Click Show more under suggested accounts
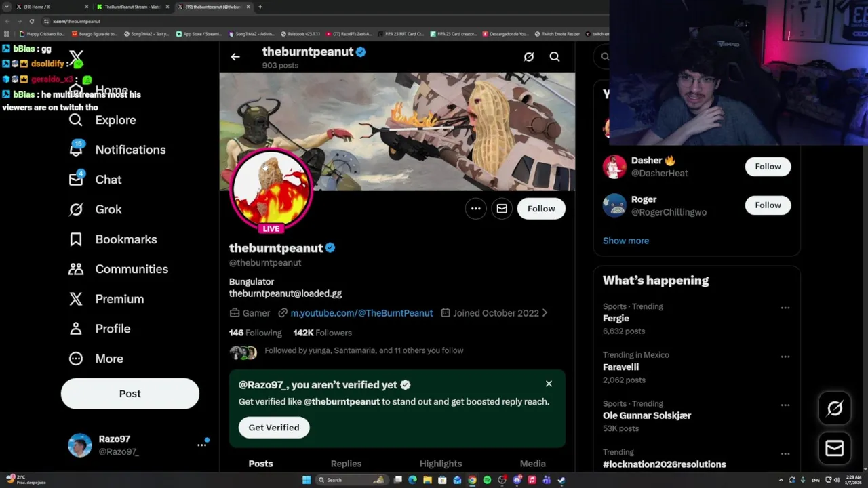Viewport: 868px width, 488px height. coord(626,241)
